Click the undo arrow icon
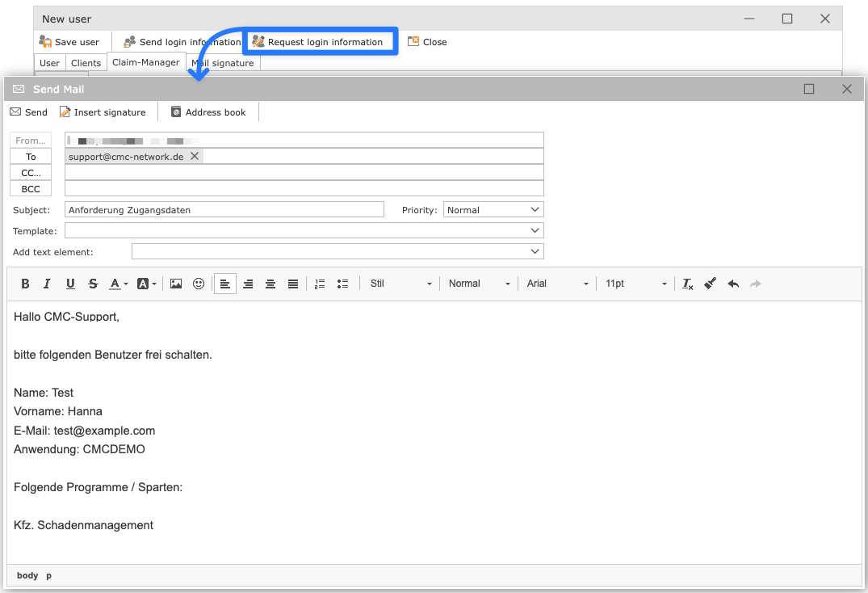The width and height of the screenshot is (868, 593). (x=733, y=284)
